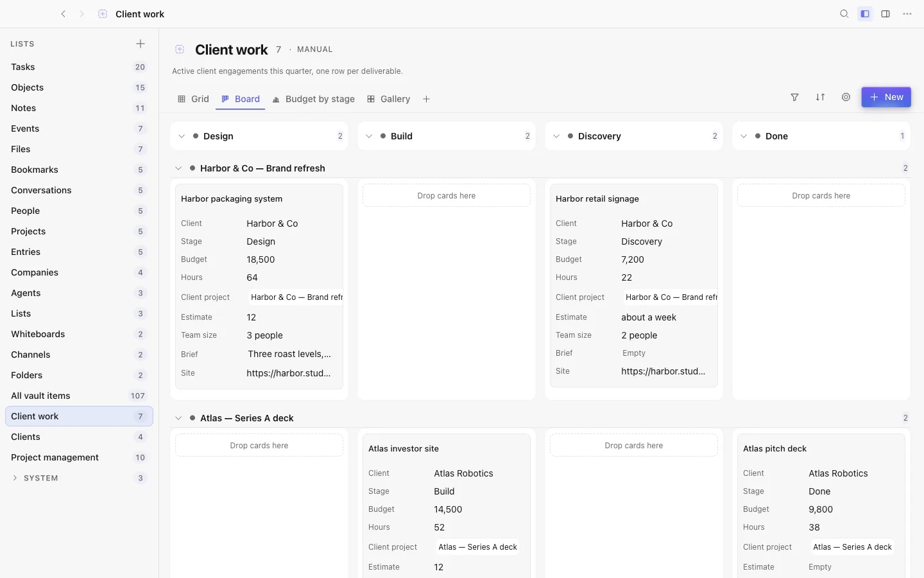Open the Harbor packaging system card title
This screenshot has height=578, width=924.
tap(232, 199)
